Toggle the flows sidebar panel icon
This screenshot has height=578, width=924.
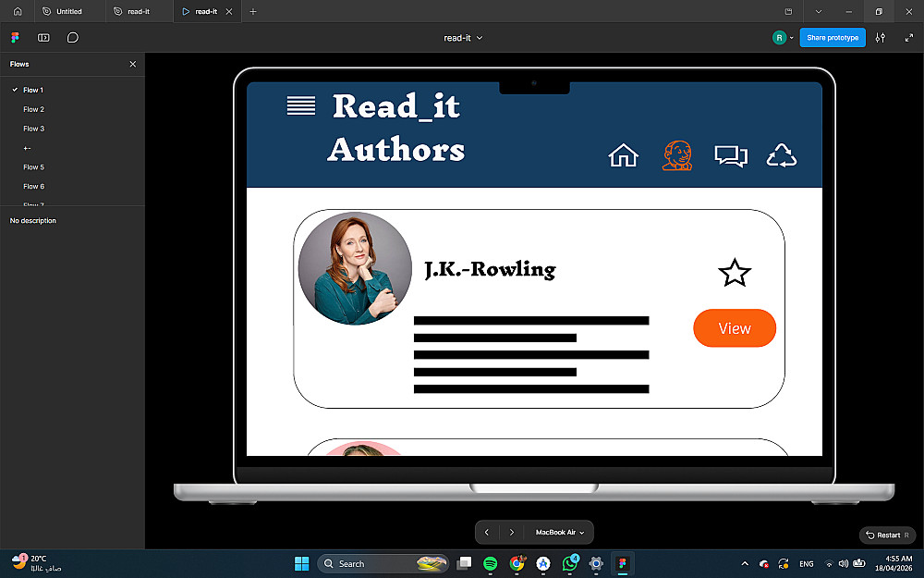tap(43, 38)
